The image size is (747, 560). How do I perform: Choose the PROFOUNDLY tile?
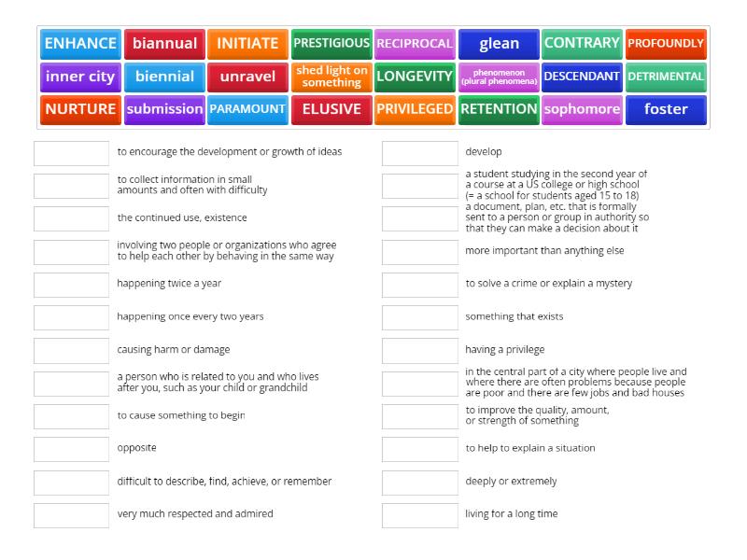[666, 43]
